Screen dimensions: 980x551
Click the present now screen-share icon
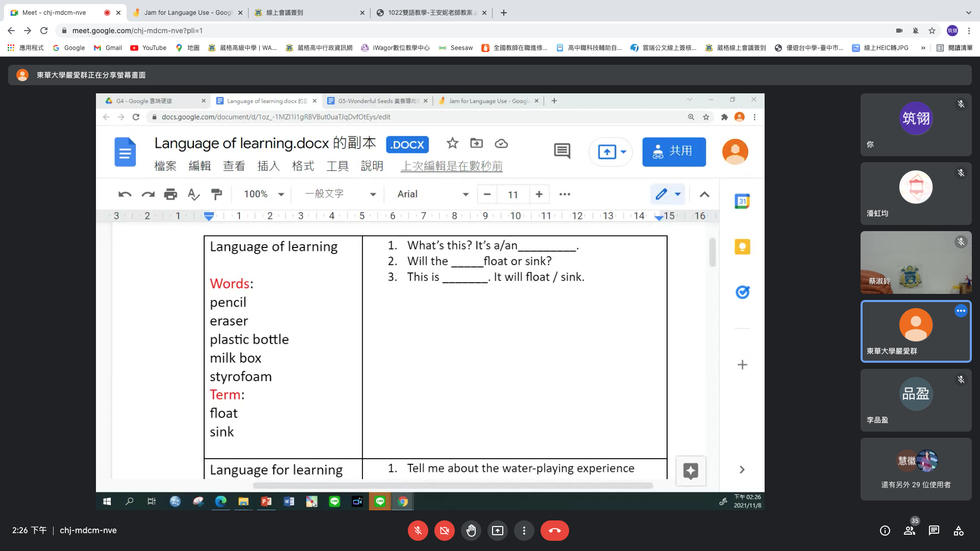(497, 531)
